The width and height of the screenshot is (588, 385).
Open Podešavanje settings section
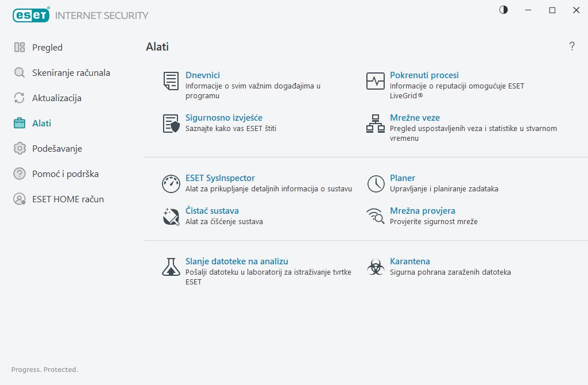(57, 149)
